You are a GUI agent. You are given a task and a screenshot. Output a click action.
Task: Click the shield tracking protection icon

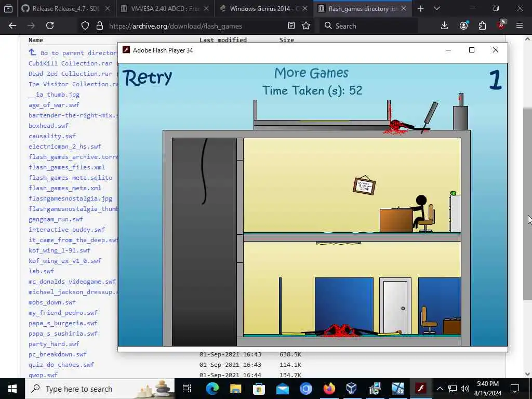coord(85,26)
